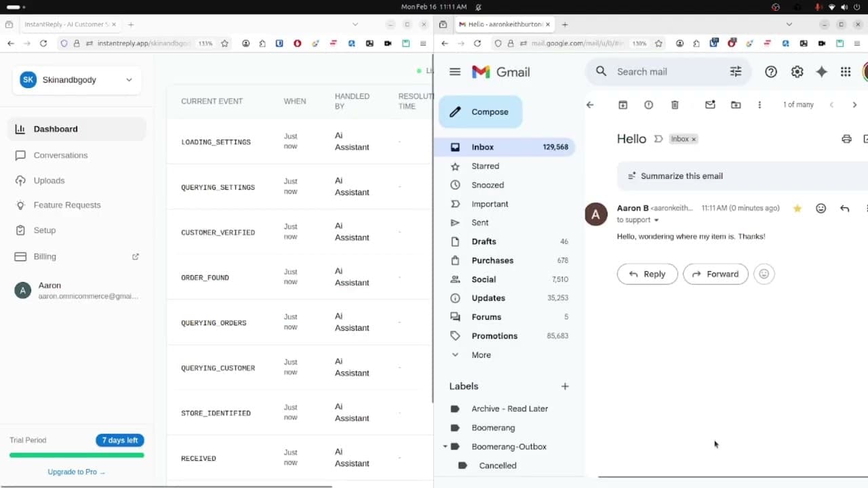868x488 pixels.
Task: Open the Upgrade to Pro link
Action: coord(76,472)
